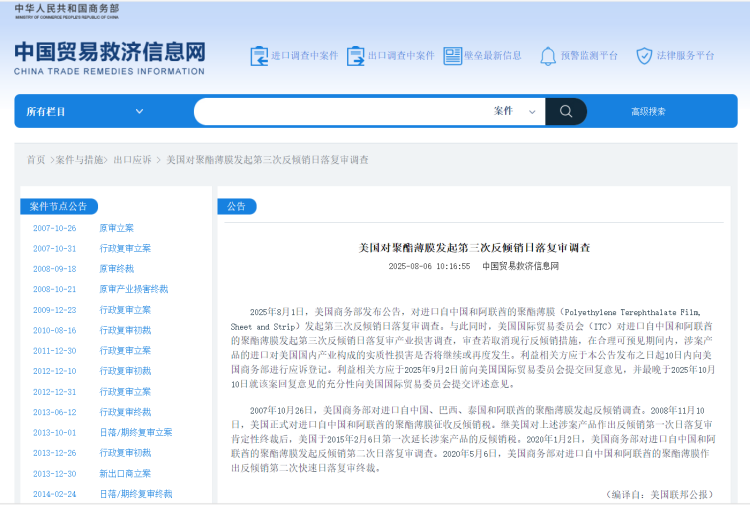The image size is (750, 505).
Task: Go to 案件与措施 in breadcrumb
Action: pyautogui.click(x=79, y=160)
